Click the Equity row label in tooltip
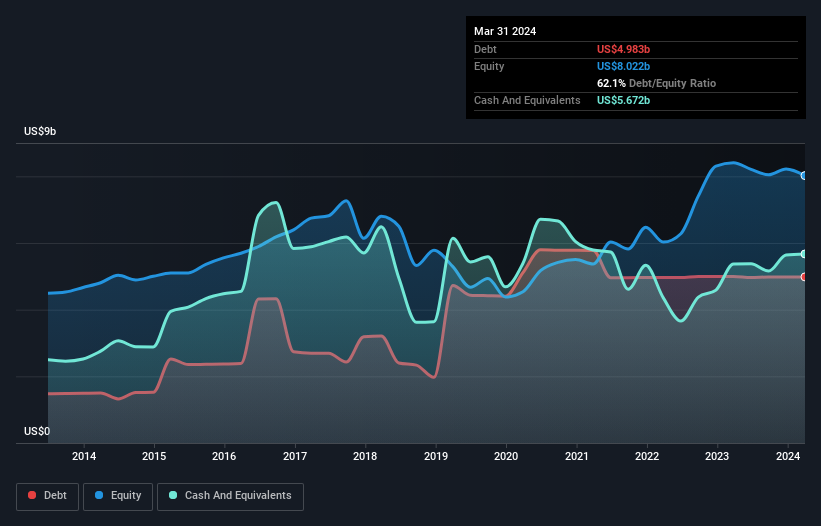The height and width of the screenshot is (526, 821). point(489,66)
